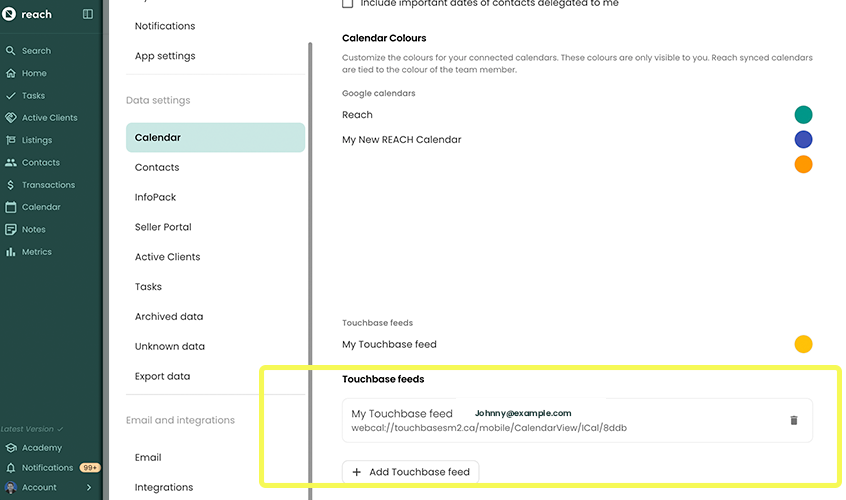
Task: Open Active Clients in sidebar
Action: point(49,118)
